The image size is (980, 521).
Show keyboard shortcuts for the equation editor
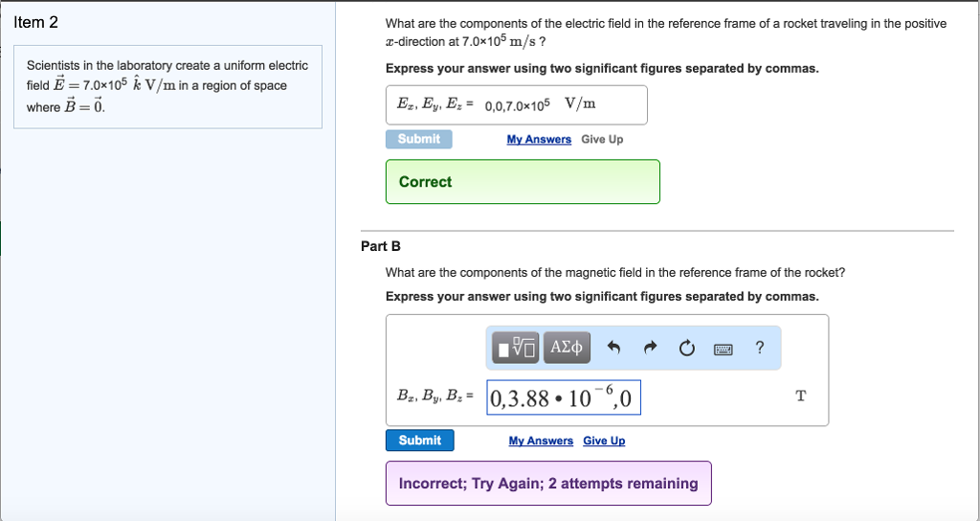(724, 348)
